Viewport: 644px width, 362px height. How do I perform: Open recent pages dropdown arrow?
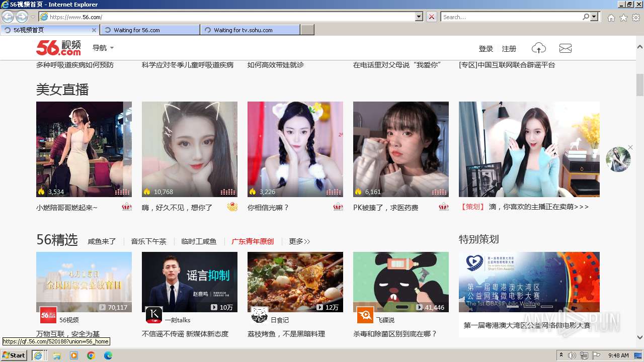pos(33,17)
